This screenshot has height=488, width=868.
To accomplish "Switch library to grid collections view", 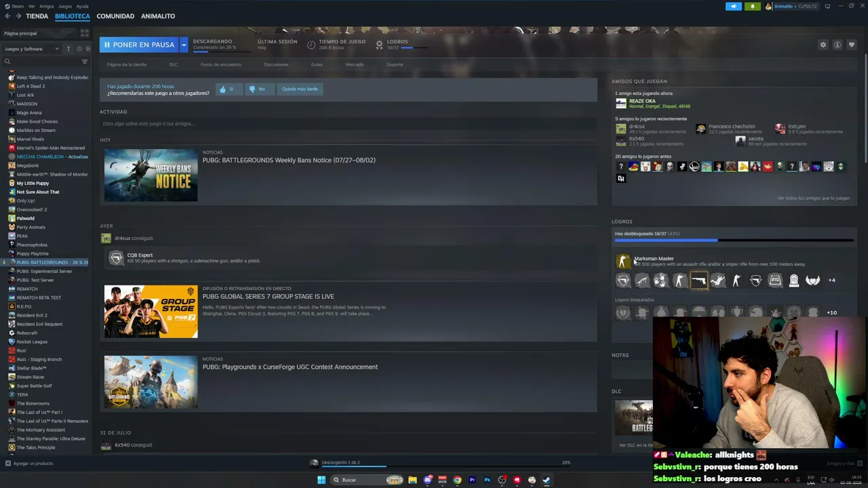I will point(85,33).
